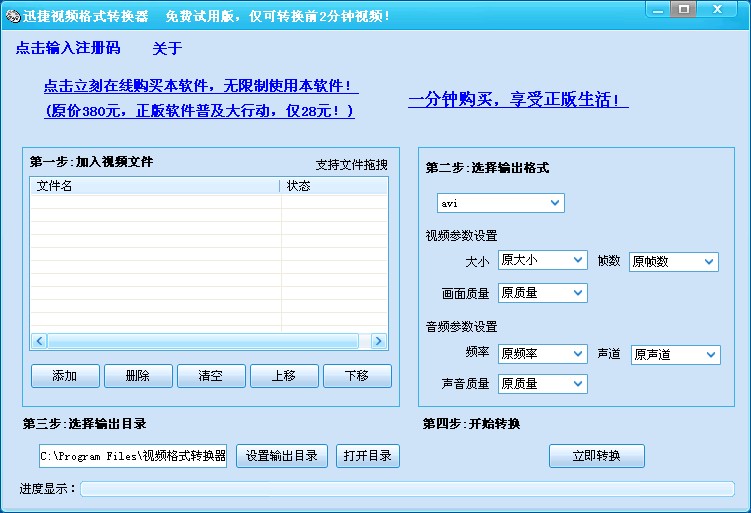Image resolution: width=751 pixels, height=513 pixels.
Task: Close the 迅捷视频格式转换器 window
Action: point(717,9)
